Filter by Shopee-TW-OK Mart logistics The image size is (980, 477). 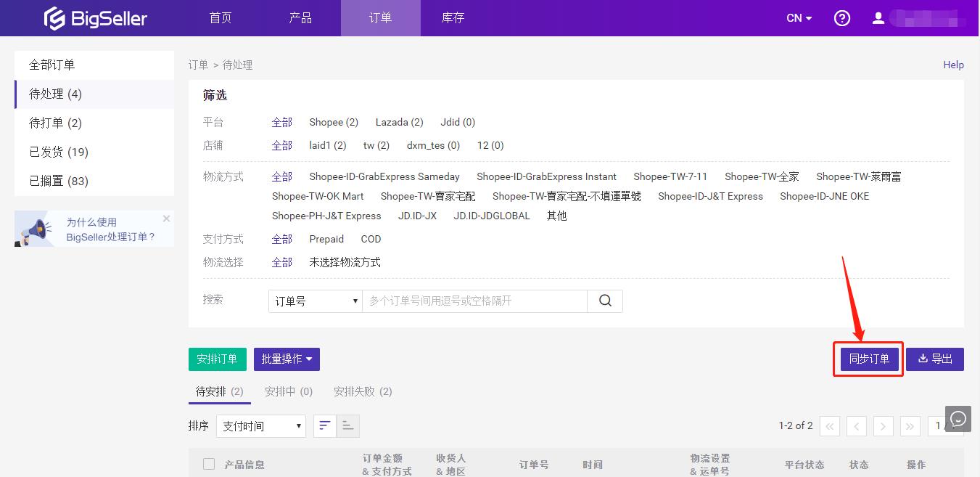point(318,197)
